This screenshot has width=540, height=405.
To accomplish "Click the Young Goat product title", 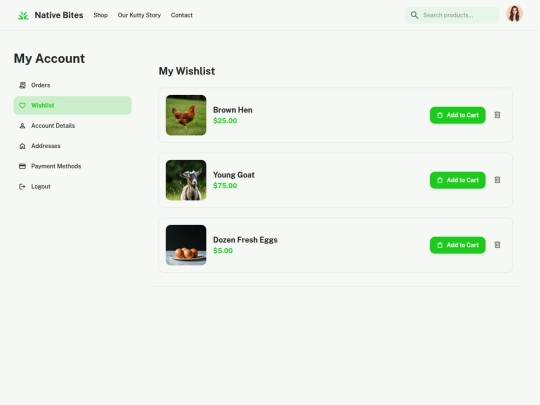I will 234,175.
